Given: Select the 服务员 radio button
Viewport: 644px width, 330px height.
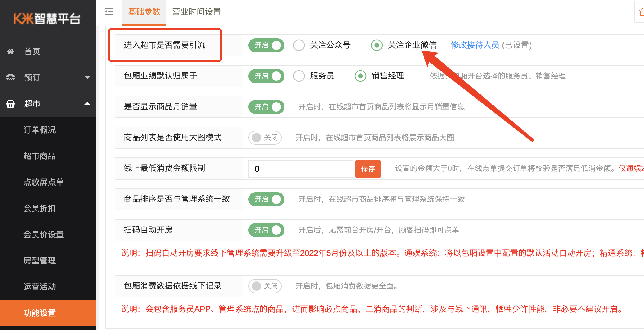Looking at the screenshot, I should point(299,76).
